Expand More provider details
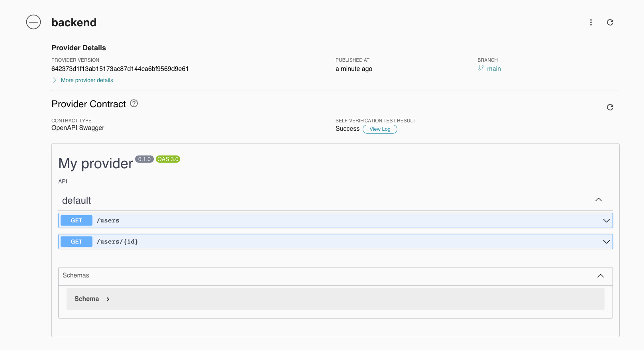Screen dimensions: 644x350 click(83, 80)
